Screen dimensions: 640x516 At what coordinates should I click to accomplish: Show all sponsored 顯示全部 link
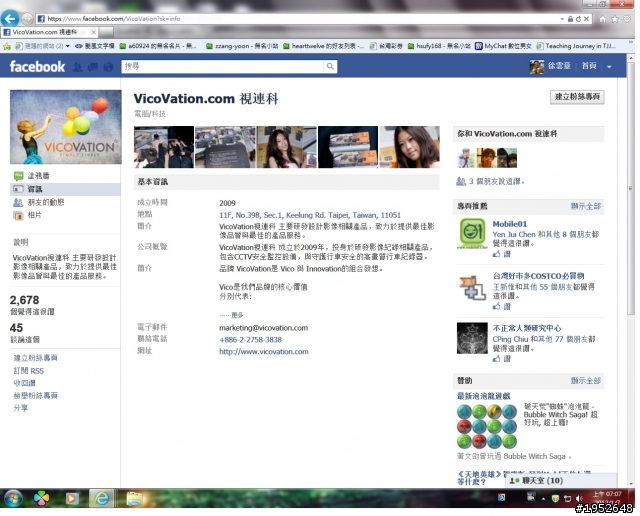pos(586,380)
